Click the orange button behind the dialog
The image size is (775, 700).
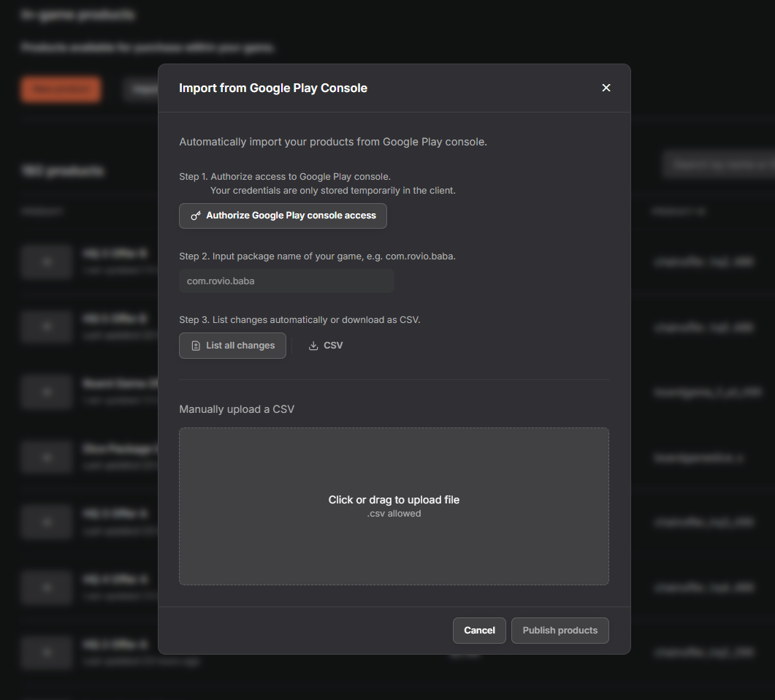point(61,89)
